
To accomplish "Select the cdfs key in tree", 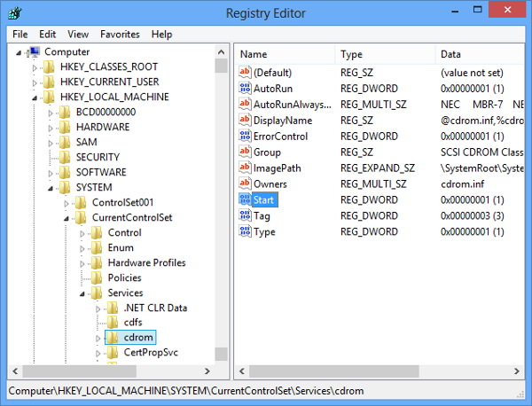I will (x=133, y=322).
